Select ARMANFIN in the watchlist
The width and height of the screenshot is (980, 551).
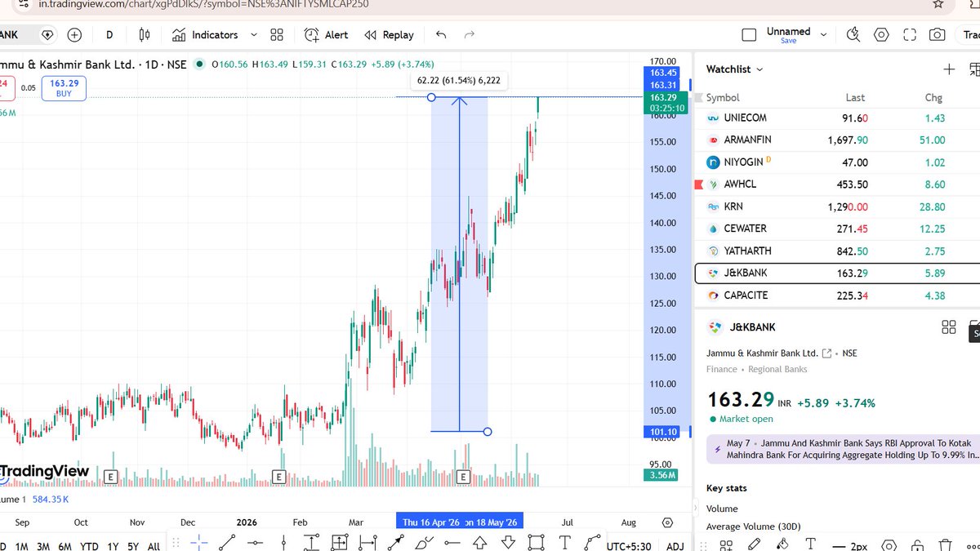coord(837,140)
